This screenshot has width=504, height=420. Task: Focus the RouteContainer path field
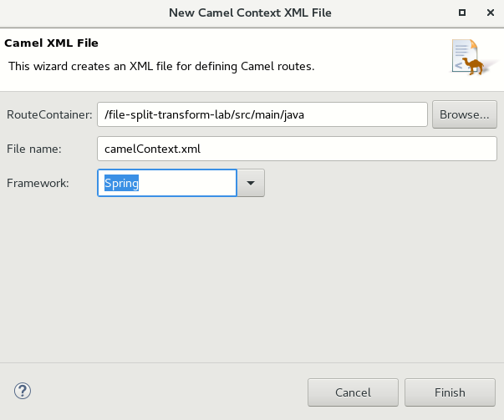pyautogui.click(x=262, y=114)
